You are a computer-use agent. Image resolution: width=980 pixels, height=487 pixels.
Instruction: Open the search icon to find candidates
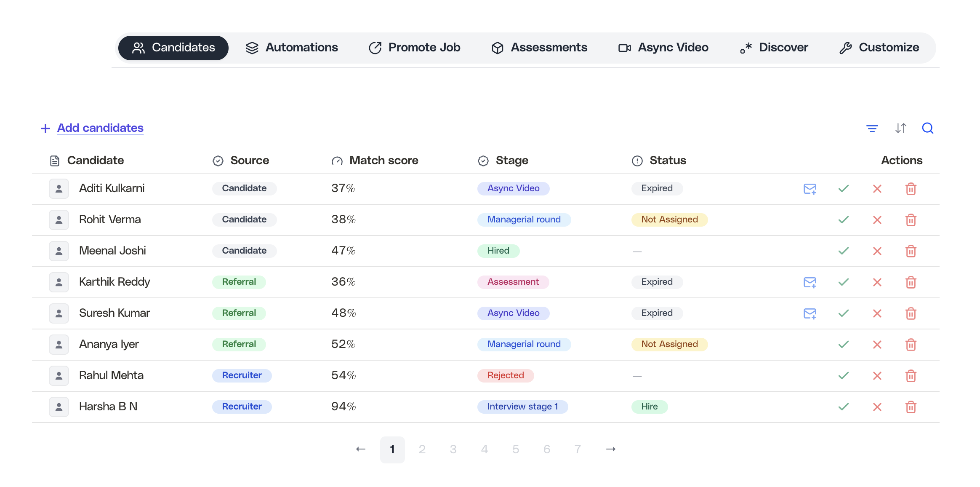[927, 128]
